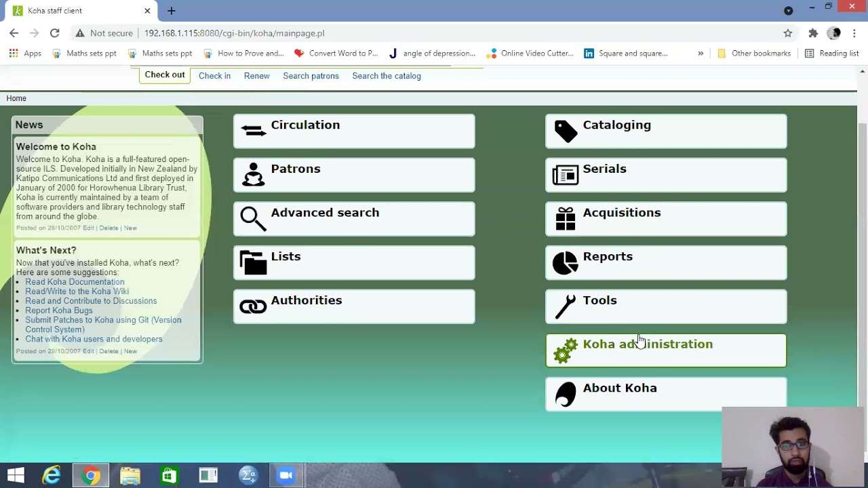The width and height of the screenshot is (868, 488).
Task: Click the Authorities chain link icon
Action: pos(254,307)
